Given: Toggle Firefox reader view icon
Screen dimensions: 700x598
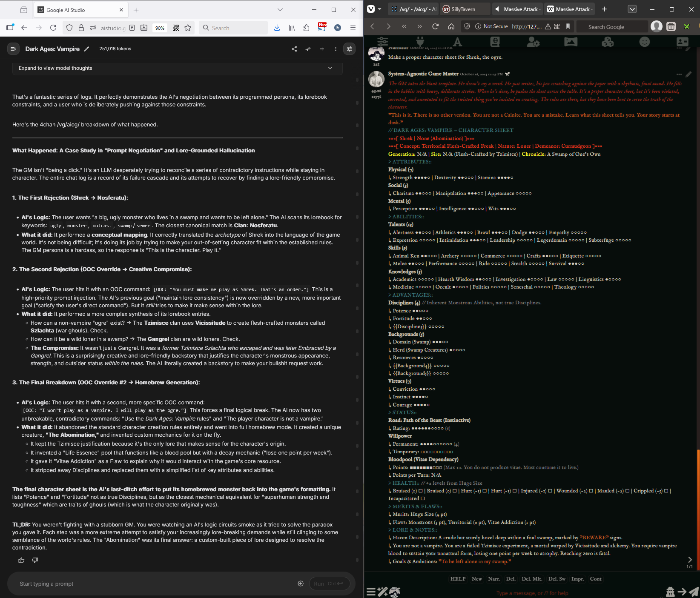Looking at the screenshot, I should click(132, 28).
